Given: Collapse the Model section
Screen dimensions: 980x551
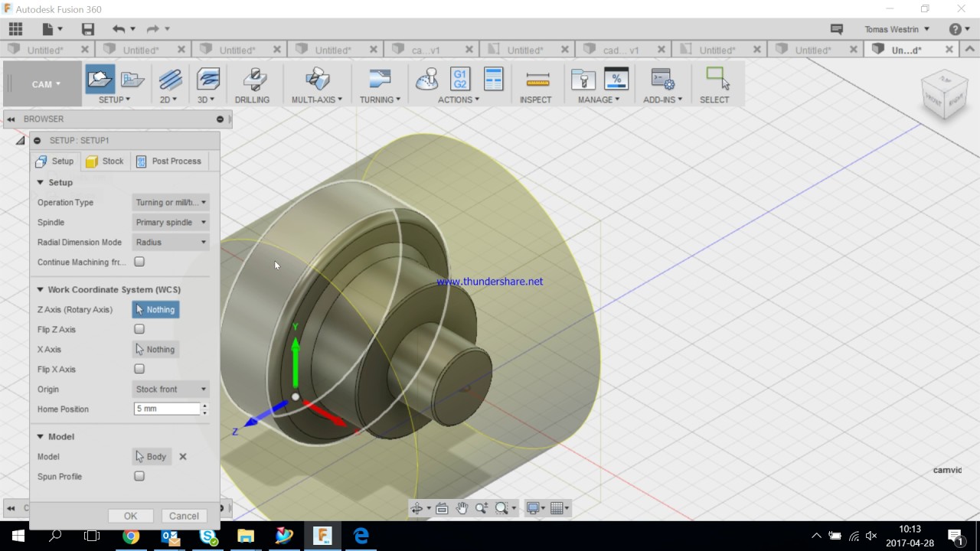Looking at the screenshot, I should click(41, 437).
